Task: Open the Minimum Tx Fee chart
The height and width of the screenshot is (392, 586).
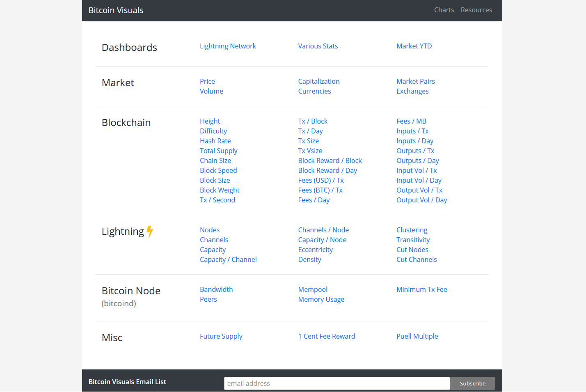Action: pyautogui.click(x=421, y=289)
